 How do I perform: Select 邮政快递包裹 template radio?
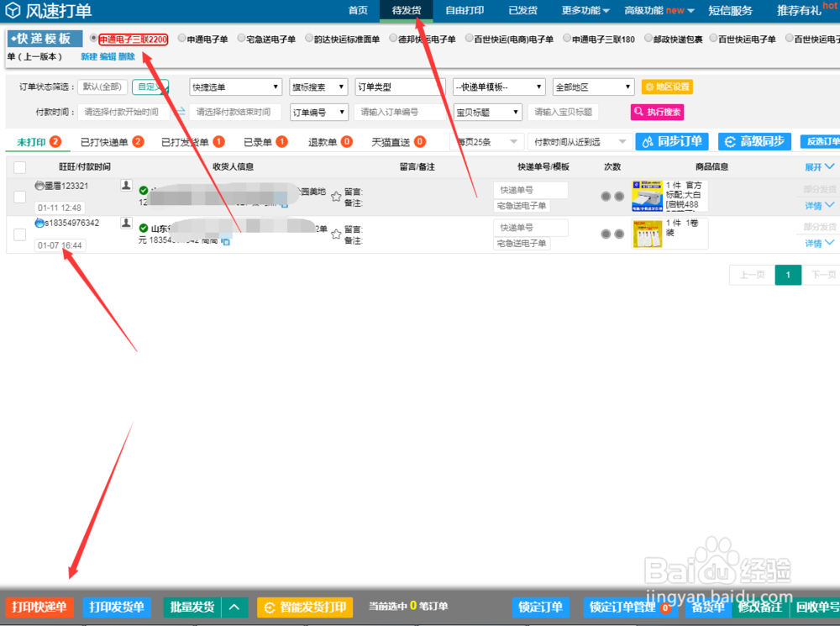[x=648, y=38]
